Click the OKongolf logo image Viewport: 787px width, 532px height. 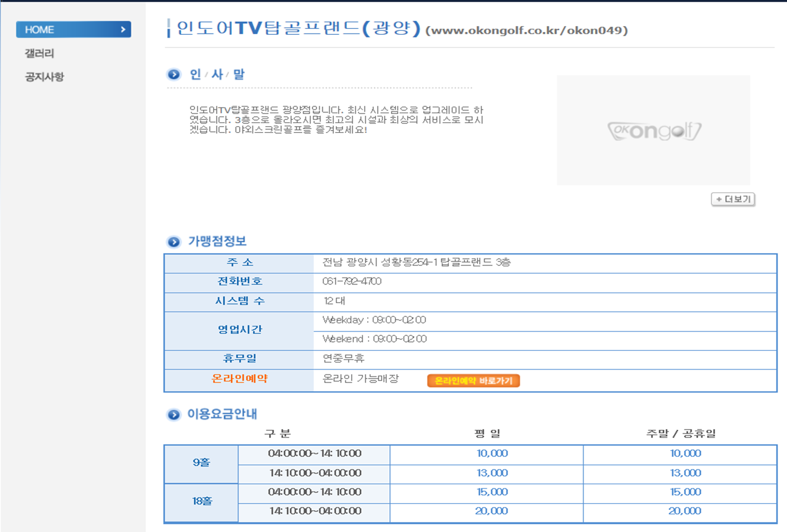(x=653, y=131)
